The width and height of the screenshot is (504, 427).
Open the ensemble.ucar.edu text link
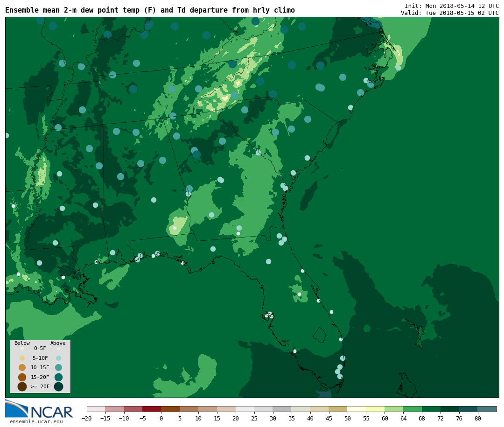pos(36,421)
